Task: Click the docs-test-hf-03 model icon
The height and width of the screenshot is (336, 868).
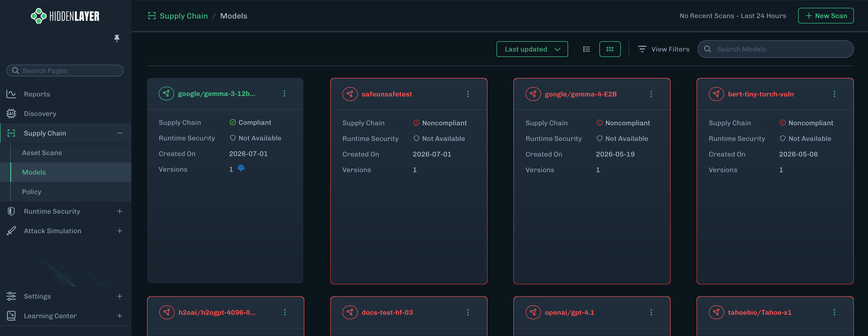Action: 350,312
